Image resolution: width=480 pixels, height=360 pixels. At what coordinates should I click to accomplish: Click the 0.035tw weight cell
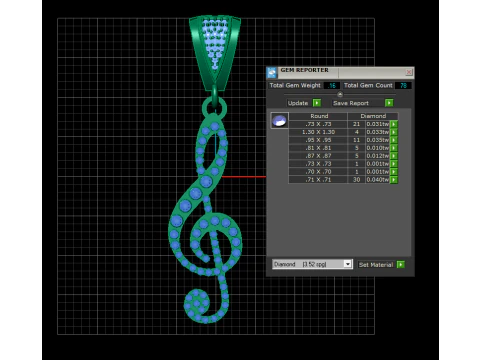coord(377,140)
